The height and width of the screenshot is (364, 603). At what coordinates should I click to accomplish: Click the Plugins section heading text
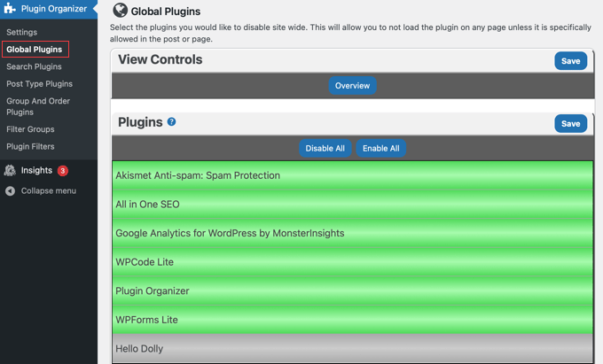140,122
